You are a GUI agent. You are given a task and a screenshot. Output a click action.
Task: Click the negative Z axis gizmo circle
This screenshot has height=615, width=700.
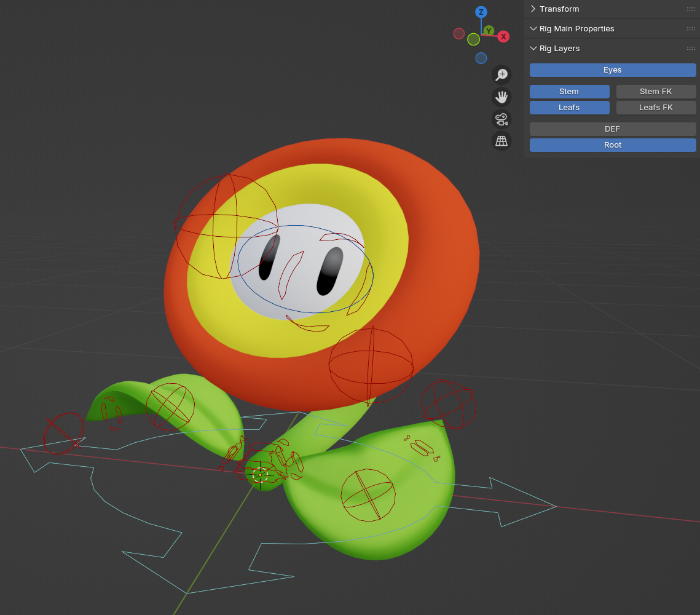[x=481, y=58]
